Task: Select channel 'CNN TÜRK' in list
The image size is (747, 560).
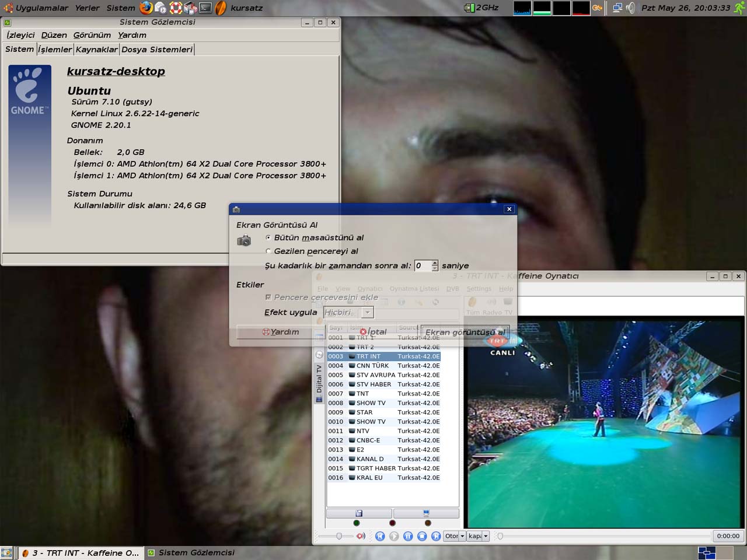Action: pyautogui.click(x=384, y=366)
